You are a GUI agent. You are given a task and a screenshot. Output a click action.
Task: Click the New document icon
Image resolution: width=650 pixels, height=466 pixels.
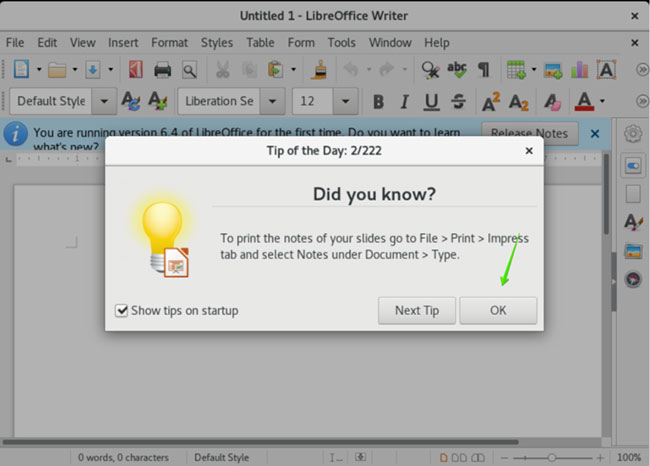point(21,69)
